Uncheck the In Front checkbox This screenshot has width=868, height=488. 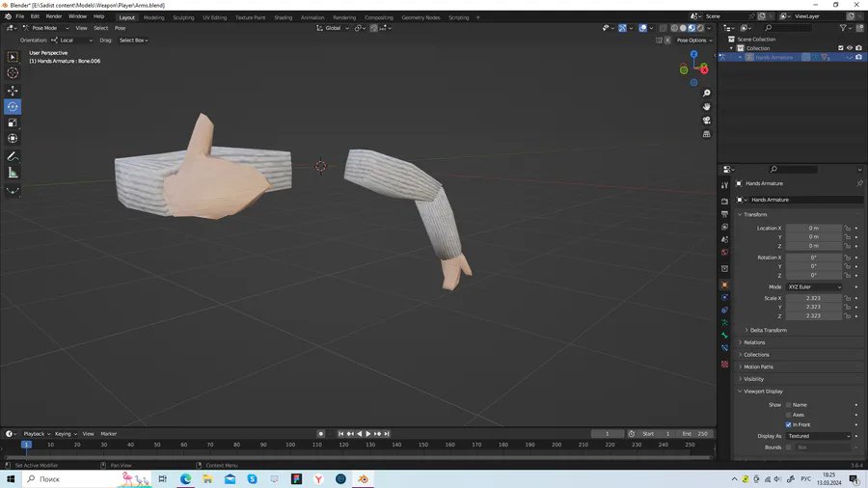pyautogui.click(x=788, y=425)
